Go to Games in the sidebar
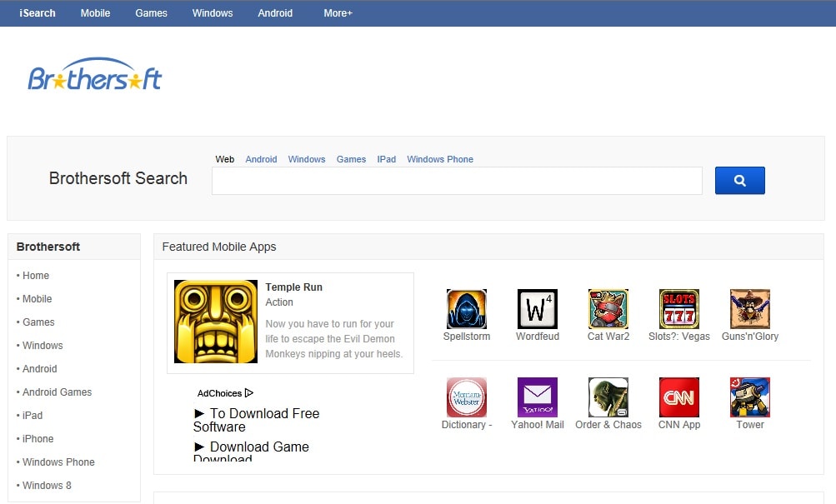836x504 pixels. pos(38,322)
